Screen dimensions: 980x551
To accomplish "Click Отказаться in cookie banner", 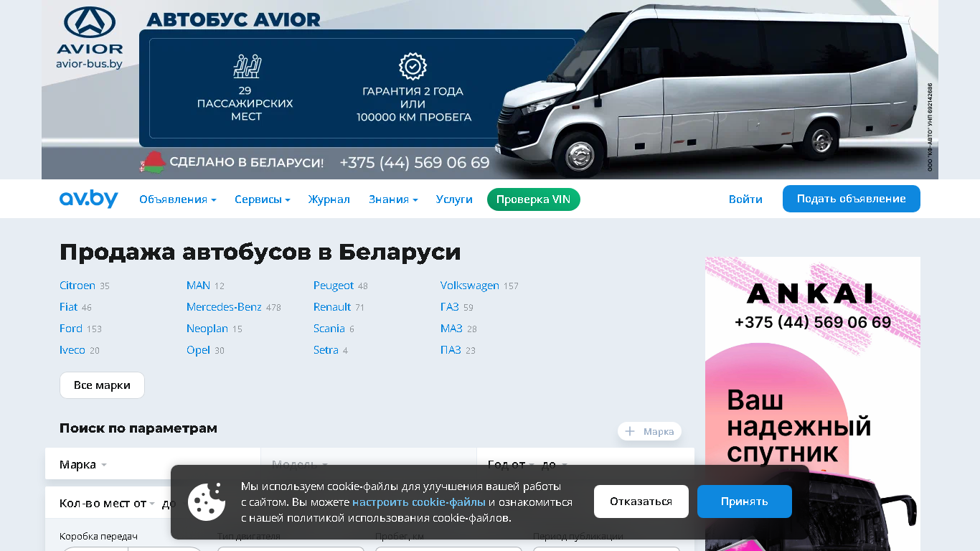I will pyautogui.click(x=641, y=501).
